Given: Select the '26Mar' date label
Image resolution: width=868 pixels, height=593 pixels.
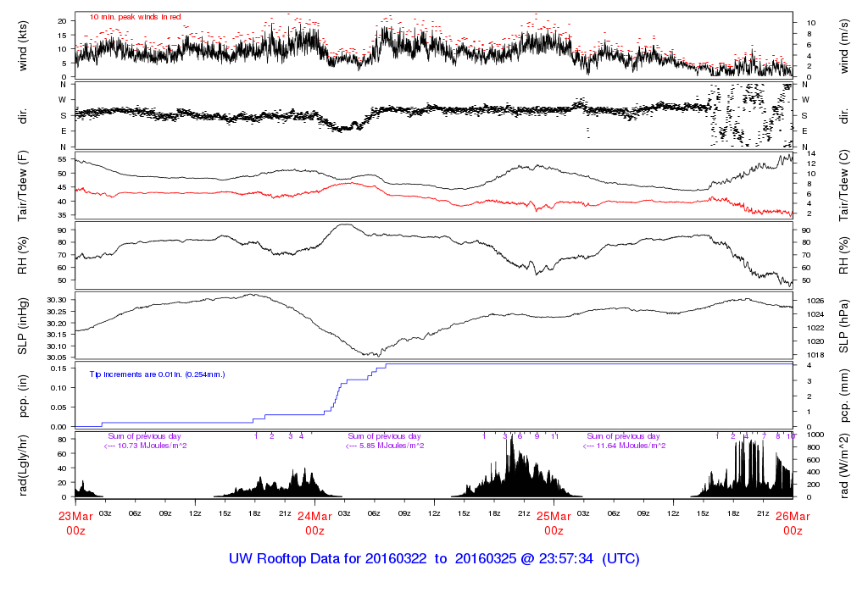Looking at the screenshot, I should coord(793,516).
